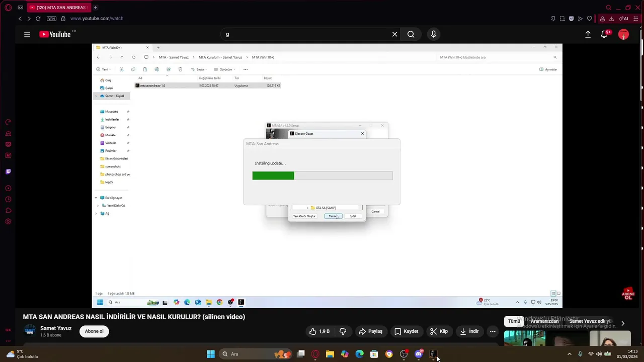644x362 pixels.
Task: Download the video with İndir
Action: tap(469, 331)
